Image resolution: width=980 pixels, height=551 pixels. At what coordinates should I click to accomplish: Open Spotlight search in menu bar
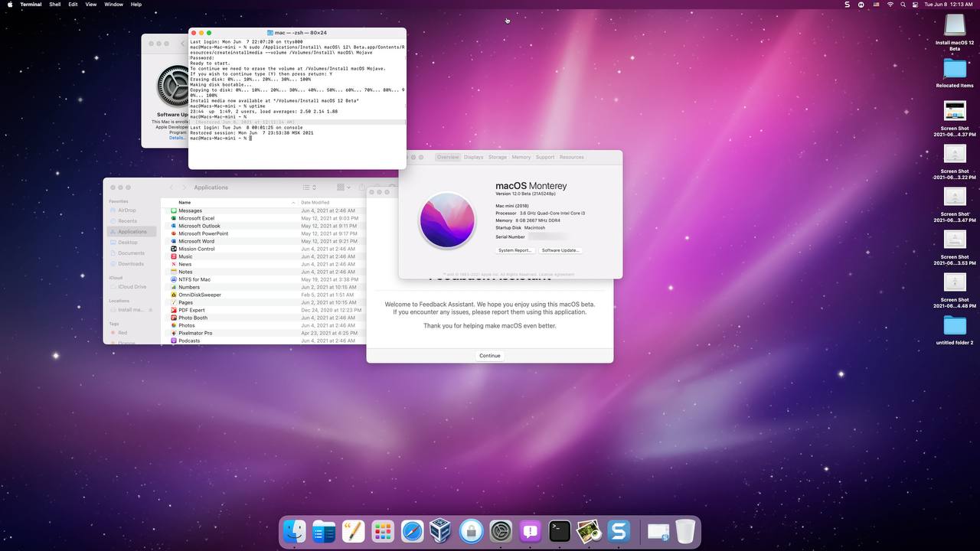click(x=903, y=5)
